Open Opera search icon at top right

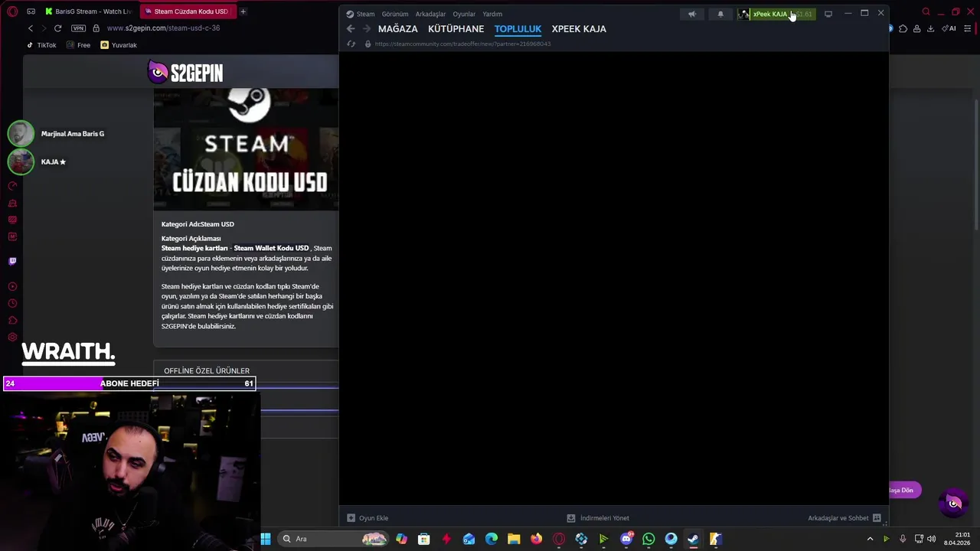click(x=926, y=11)
